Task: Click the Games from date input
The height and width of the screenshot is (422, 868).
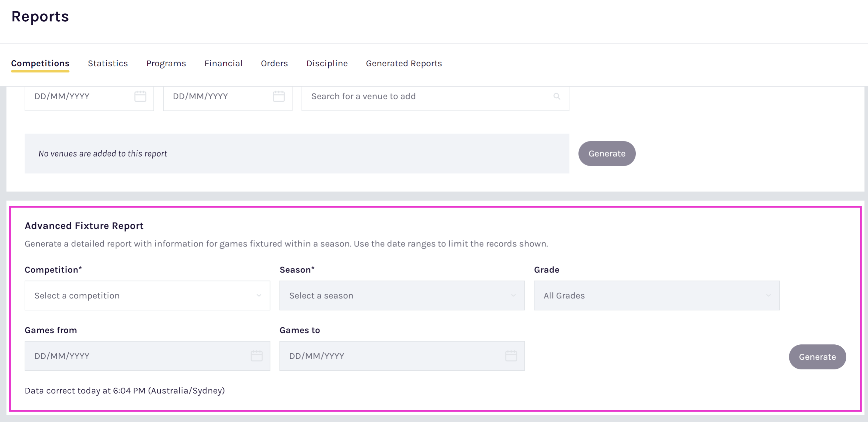Action: 135,356
